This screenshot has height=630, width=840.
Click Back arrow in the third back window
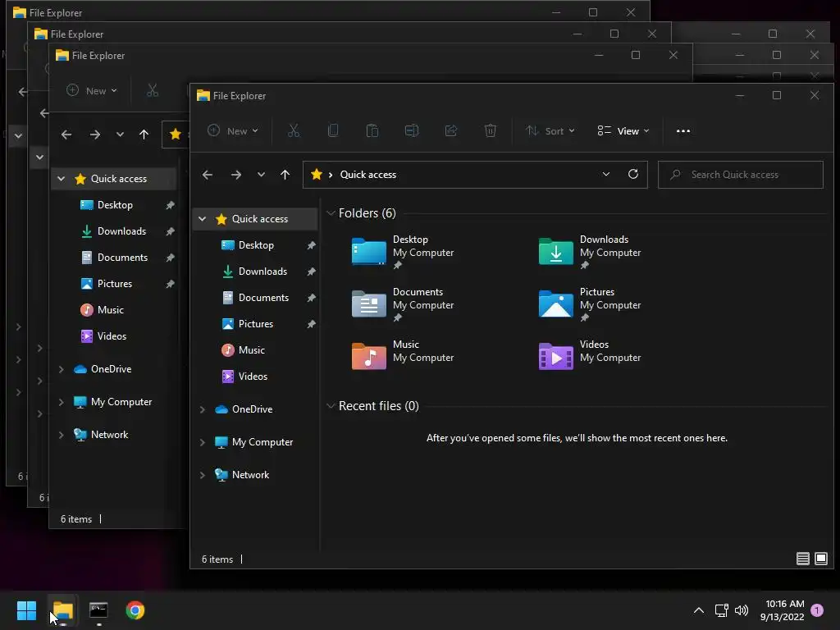point(66,135)
